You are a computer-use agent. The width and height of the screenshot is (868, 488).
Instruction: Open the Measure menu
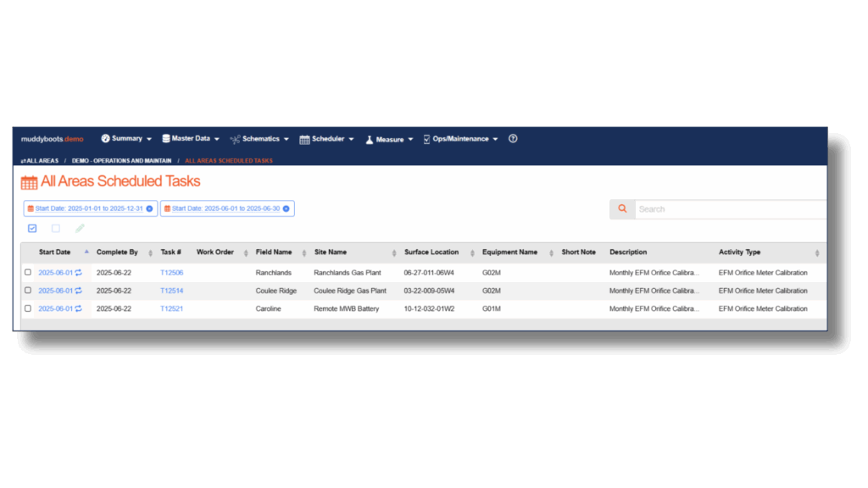tap(389, 140)
